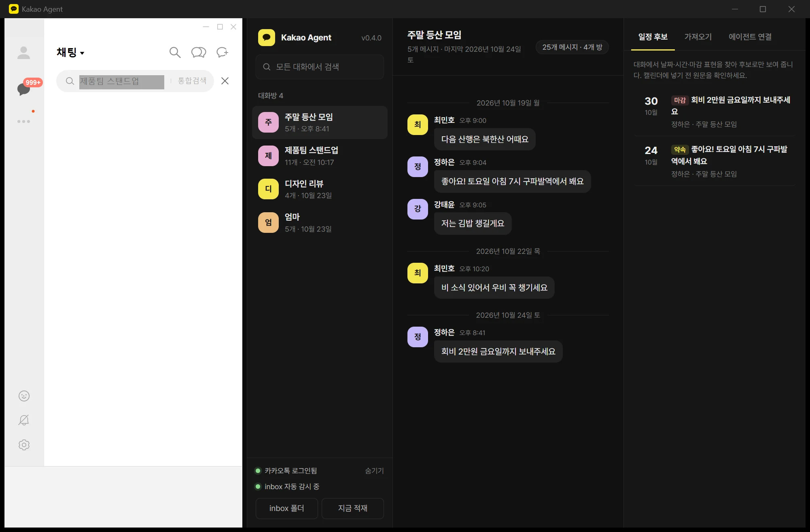Click the 제 avatar for 제품팀 스탠드업

click(x=268, y=156)
